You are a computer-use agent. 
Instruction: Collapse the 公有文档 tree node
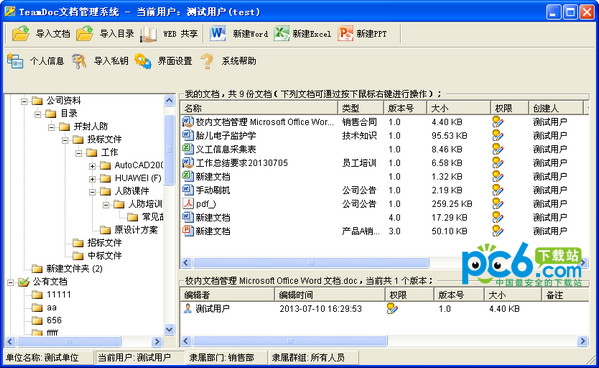10,282
